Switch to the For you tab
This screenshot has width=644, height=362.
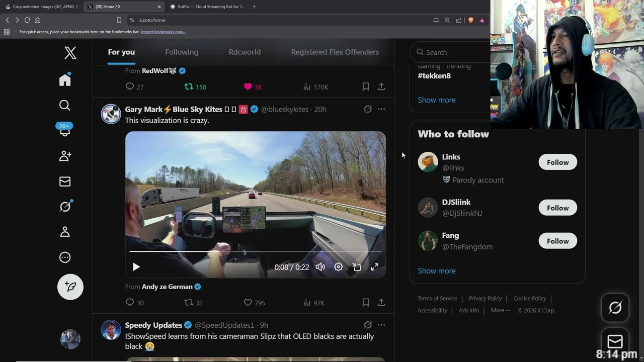[x=121, y=52]
